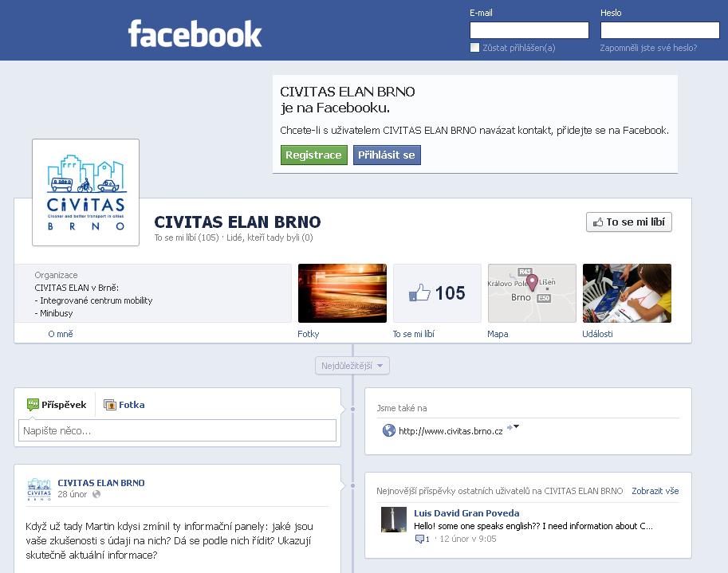Screen dimensions: 728x573
Task: Open the Mapa section link
Action: pos(498,334)
